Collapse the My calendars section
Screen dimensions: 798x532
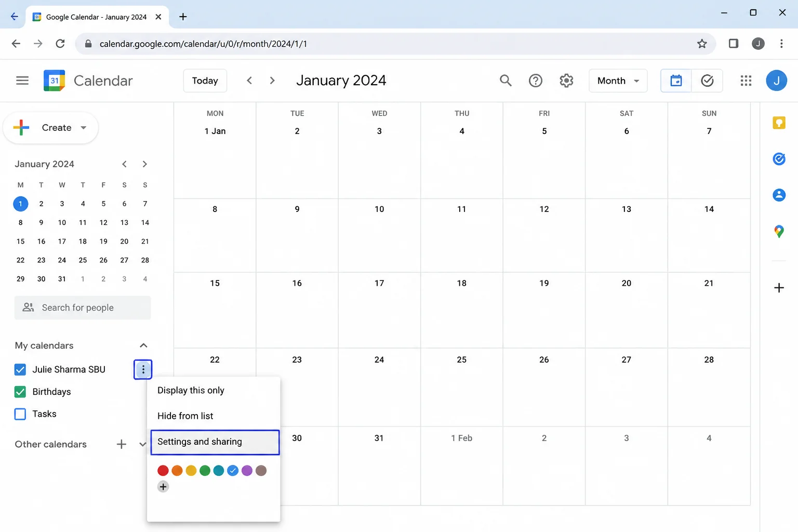(143, 345)
